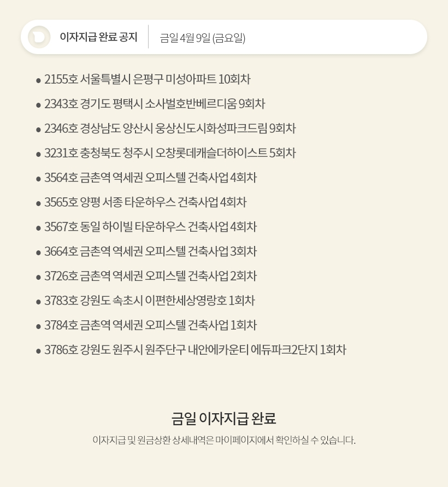Click the 이자지급 완료 공지 title

pos(98,37)
